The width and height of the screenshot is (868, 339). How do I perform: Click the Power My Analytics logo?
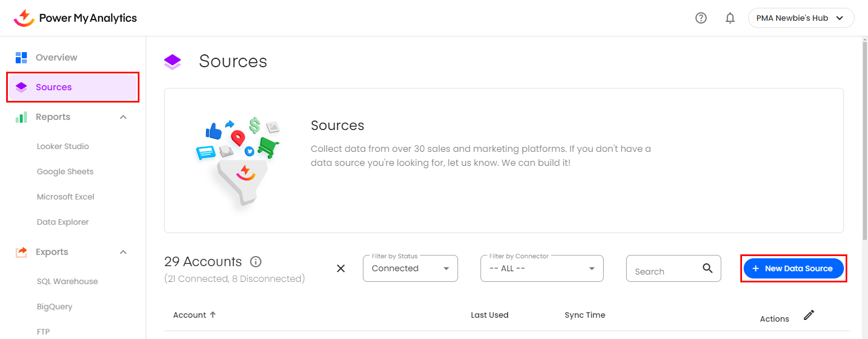click(75, 18)
